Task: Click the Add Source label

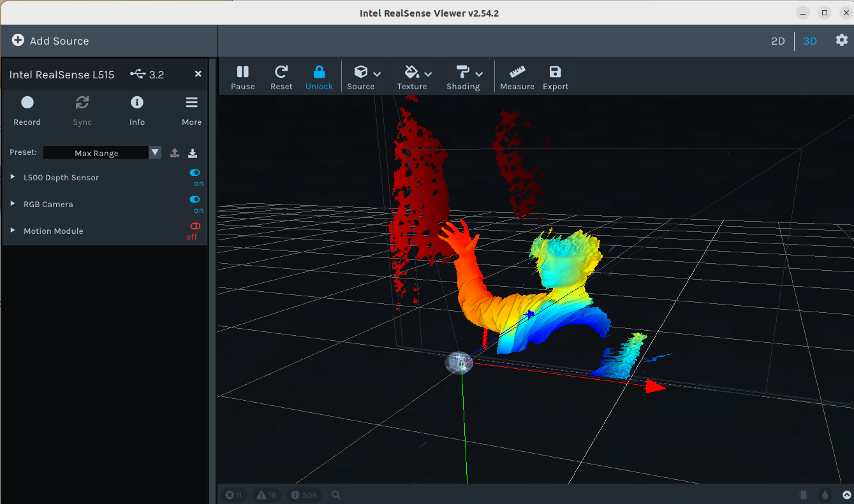Action: pyautogui.click(x=59, y=41)
